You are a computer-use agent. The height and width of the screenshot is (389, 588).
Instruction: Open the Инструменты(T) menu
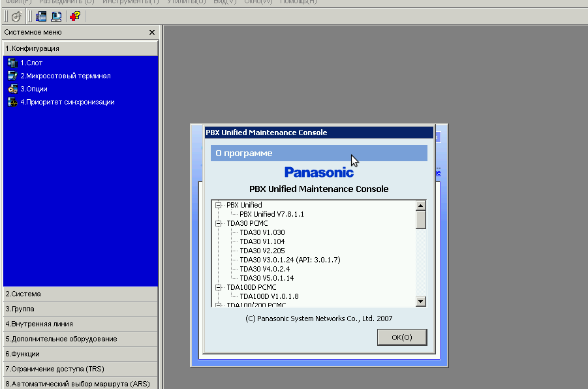point(131,2)
